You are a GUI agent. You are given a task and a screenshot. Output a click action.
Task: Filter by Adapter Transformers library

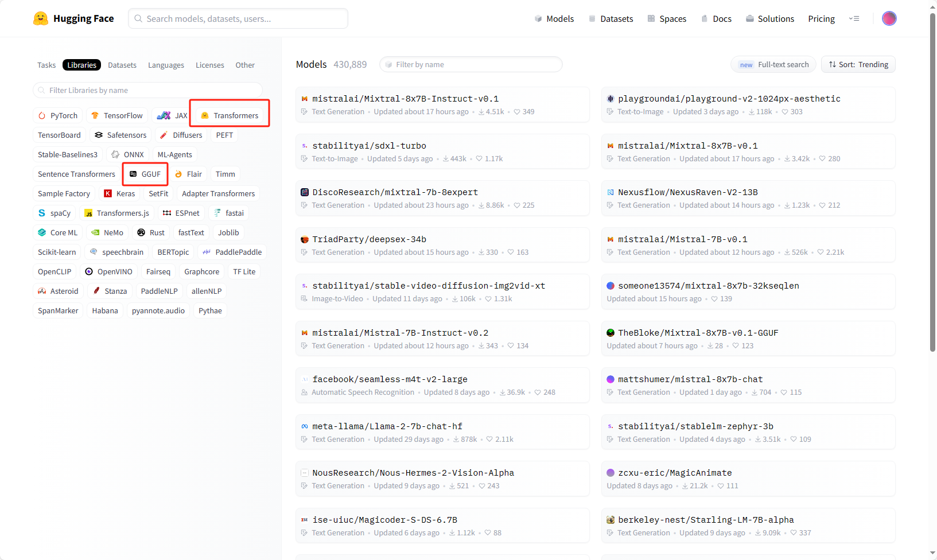point(219,193)
